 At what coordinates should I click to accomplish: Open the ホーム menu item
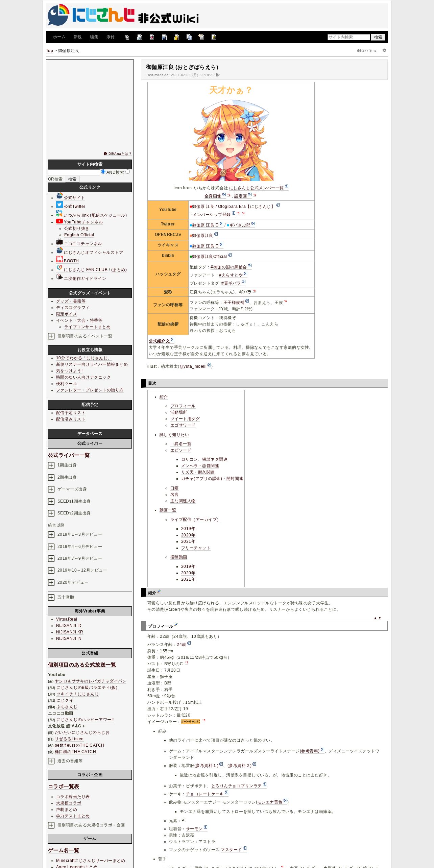[59, 37]
